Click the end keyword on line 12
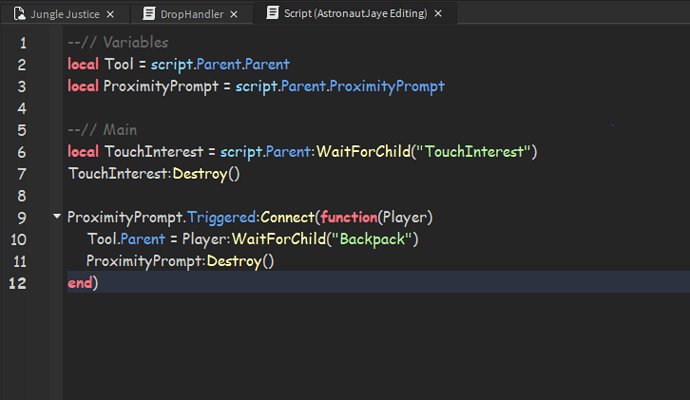 79,283
